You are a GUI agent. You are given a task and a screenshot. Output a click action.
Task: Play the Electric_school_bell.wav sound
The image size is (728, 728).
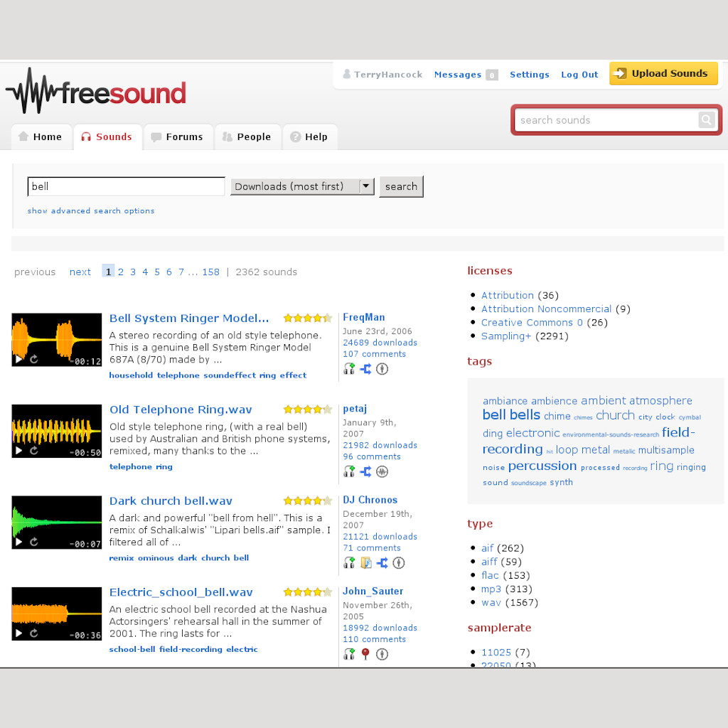19,633
